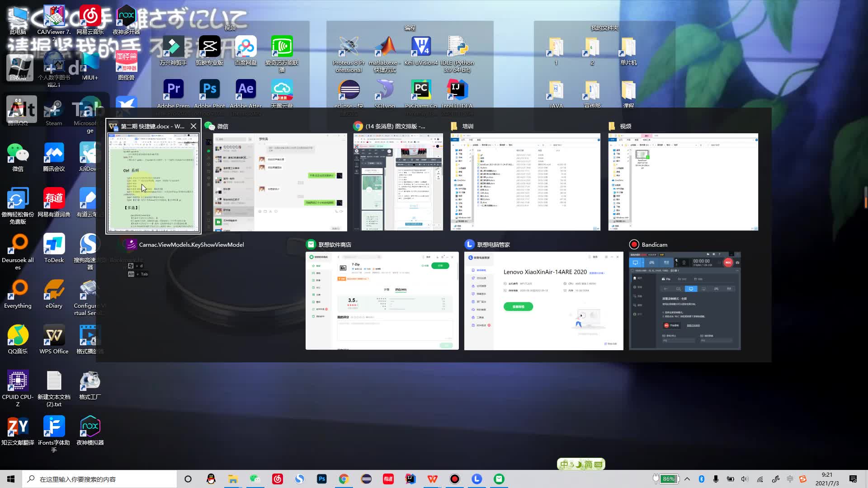Click the QQ penguin icon in taskbar
868x488 pixels.
tap(211, 479)
